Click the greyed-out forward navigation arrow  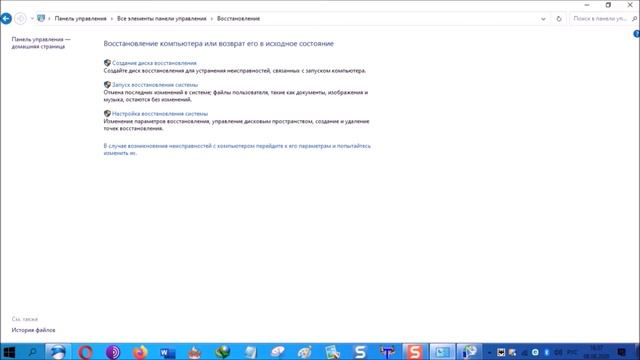click(20, 18)
